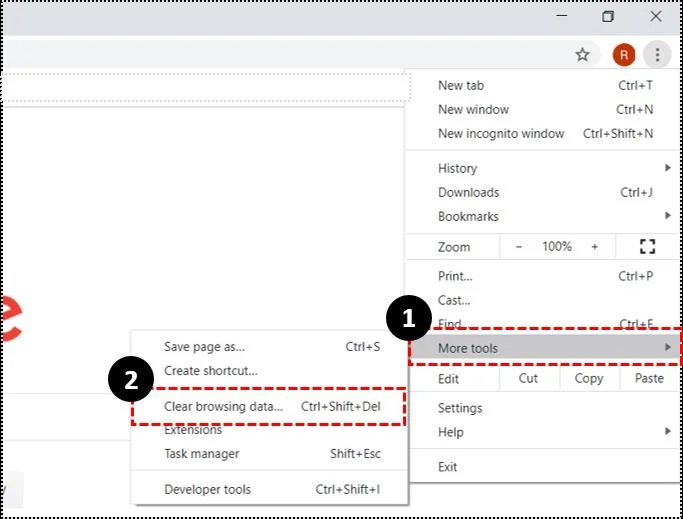Open a New incognito window
Viewport: 683px width, 519px height.
pyautogui.click(x=544, y=133)
